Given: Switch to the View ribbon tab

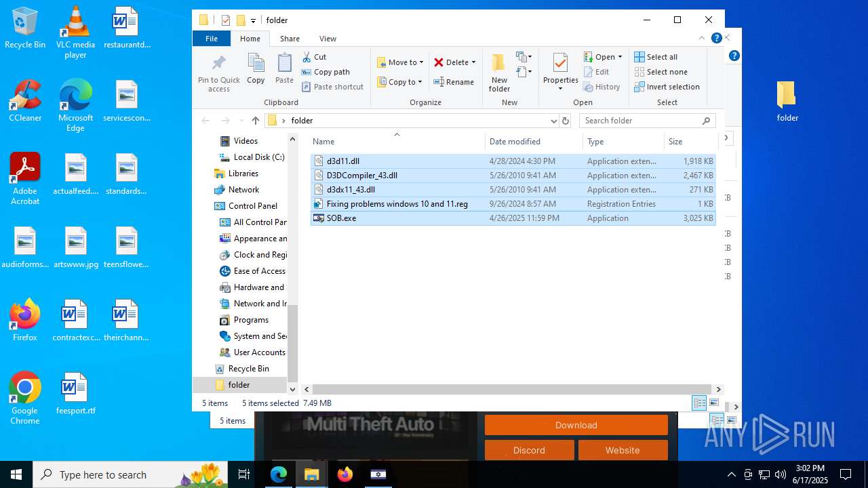Looking at the screenshot, I should [328, 39].
